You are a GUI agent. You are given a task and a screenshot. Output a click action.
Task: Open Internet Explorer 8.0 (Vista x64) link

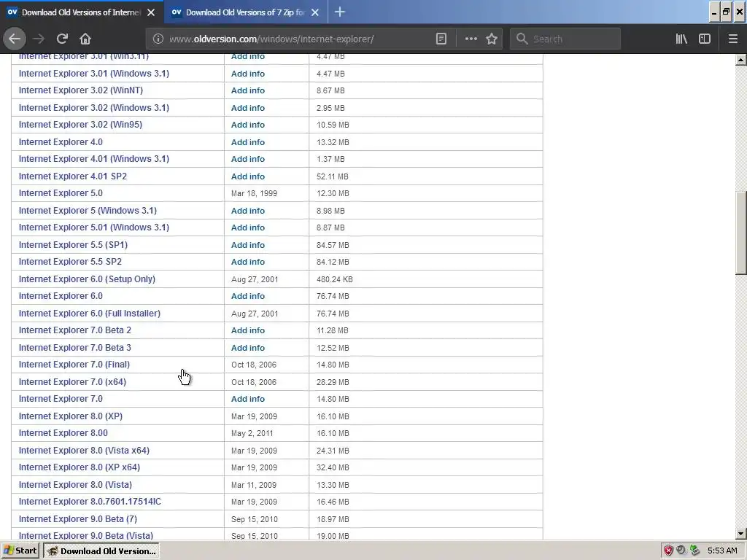coord(84,450)
